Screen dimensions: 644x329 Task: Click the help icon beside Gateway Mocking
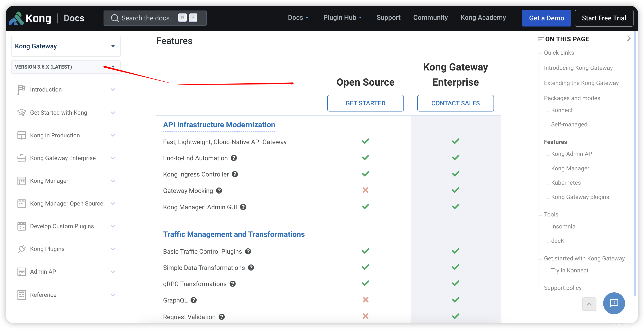(x=219, y=190)
